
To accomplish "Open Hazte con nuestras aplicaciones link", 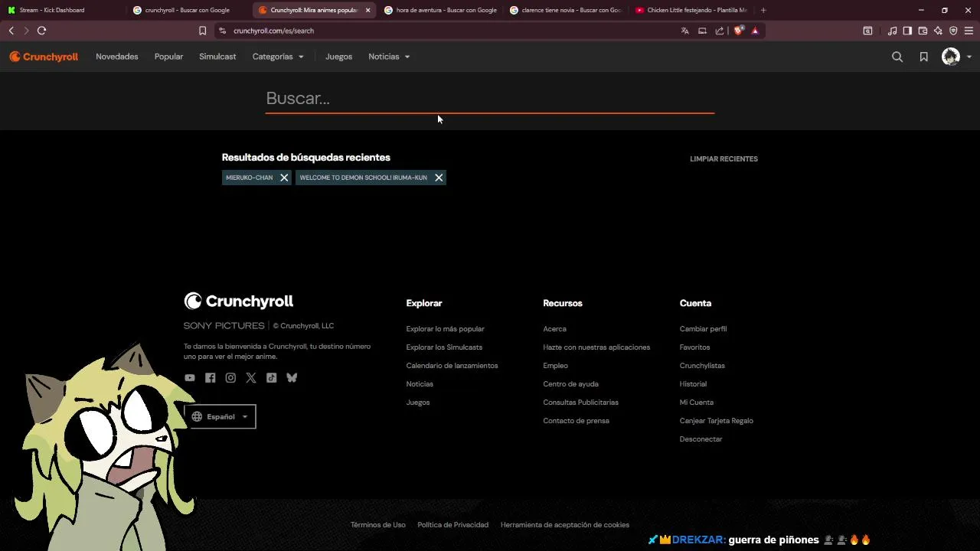I will click(596, 347).
